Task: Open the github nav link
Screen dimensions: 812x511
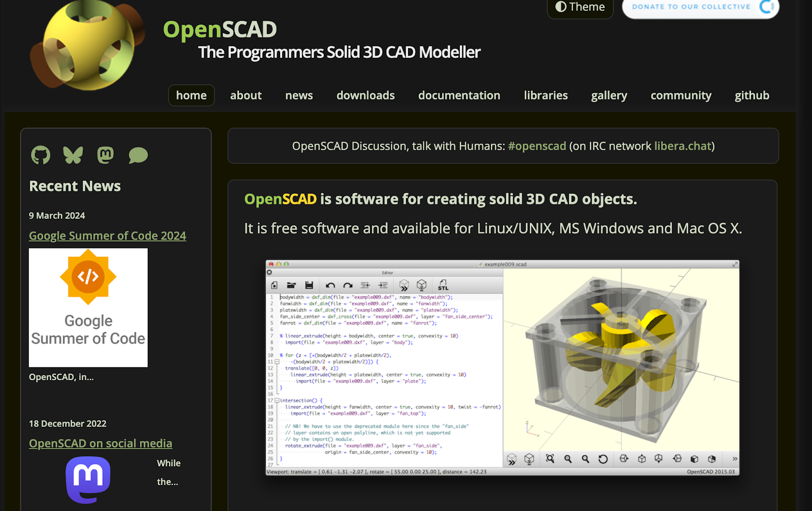Action: pos(752,95)
